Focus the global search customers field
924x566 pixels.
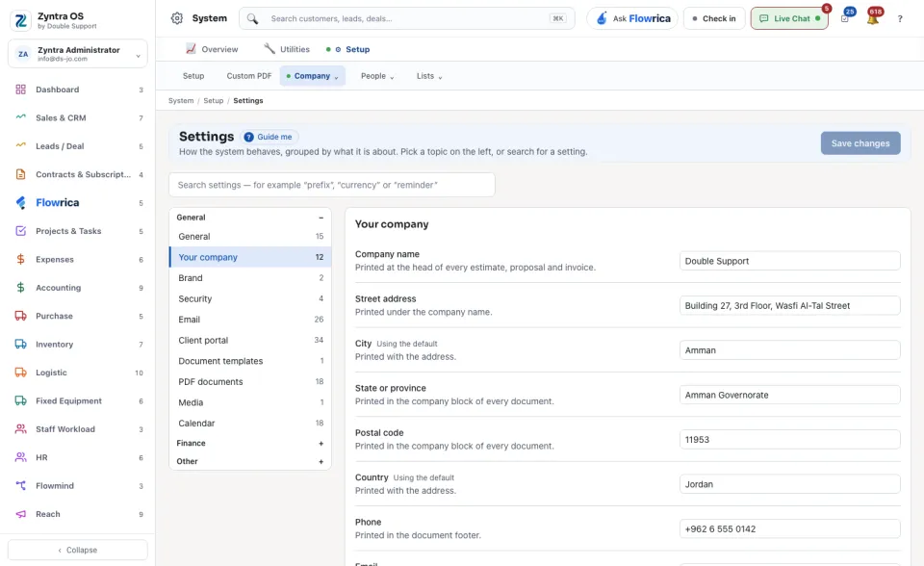[x=406, y=19]
